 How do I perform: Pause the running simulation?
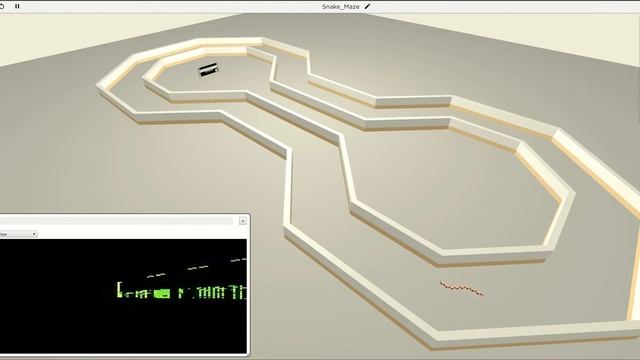(x=17, y=6)
